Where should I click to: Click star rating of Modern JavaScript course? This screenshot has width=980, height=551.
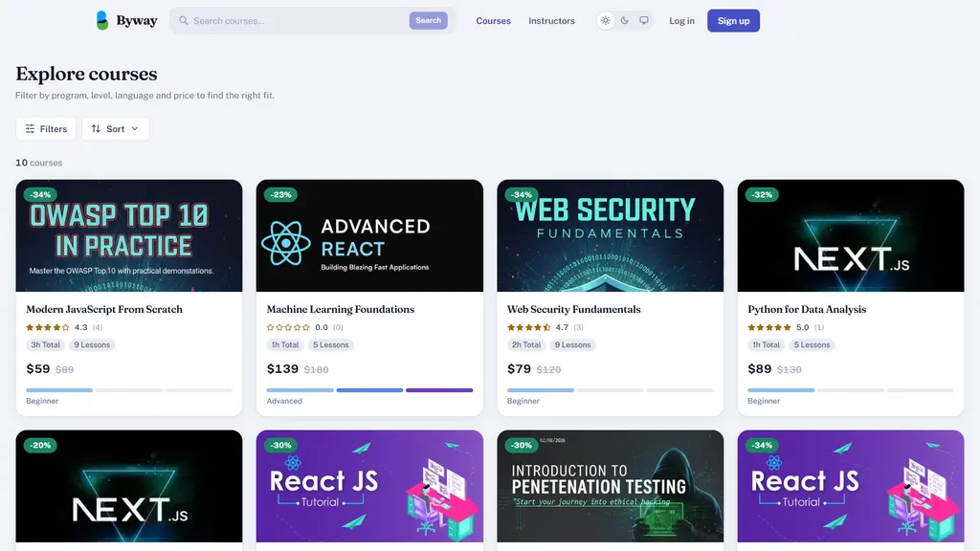pyautogui.click(x=48, y=327)
